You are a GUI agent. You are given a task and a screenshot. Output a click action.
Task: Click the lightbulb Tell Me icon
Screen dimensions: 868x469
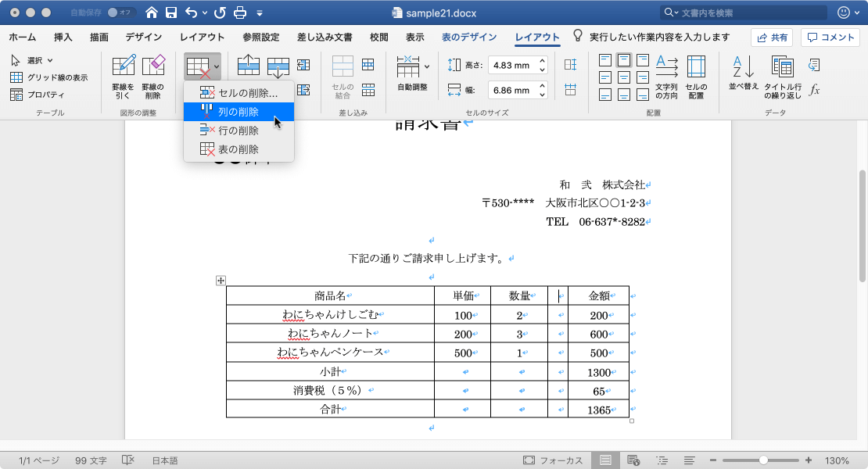pos(577,37)
